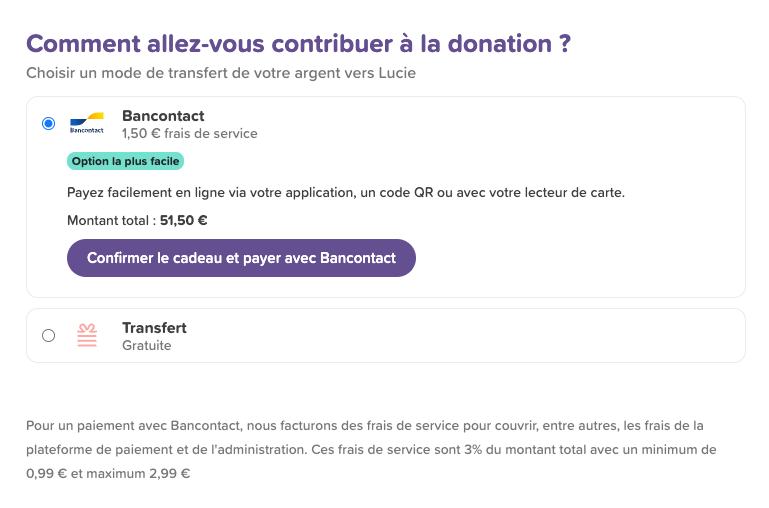Click the 'Montant total :' label
Image resolution: width=769 pixels, height=508 pixels.
click(112, 221)
